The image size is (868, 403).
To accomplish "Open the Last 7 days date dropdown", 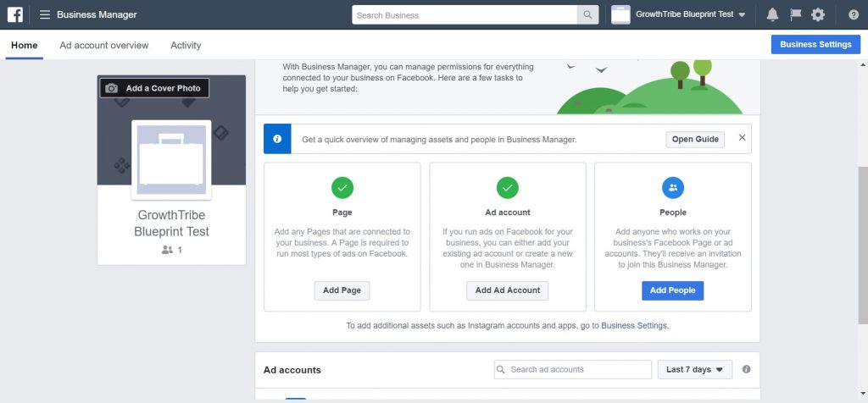I will (x=695, y=370).
